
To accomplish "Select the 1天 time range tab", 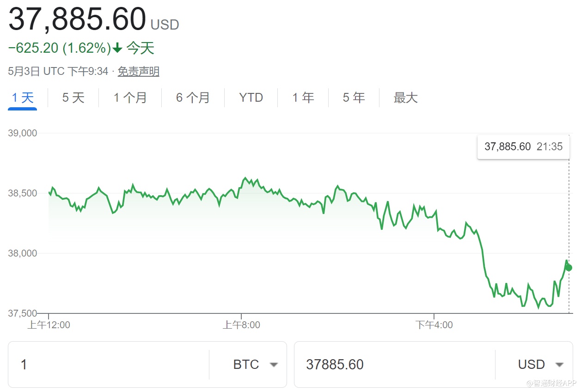I will (23, 98).
